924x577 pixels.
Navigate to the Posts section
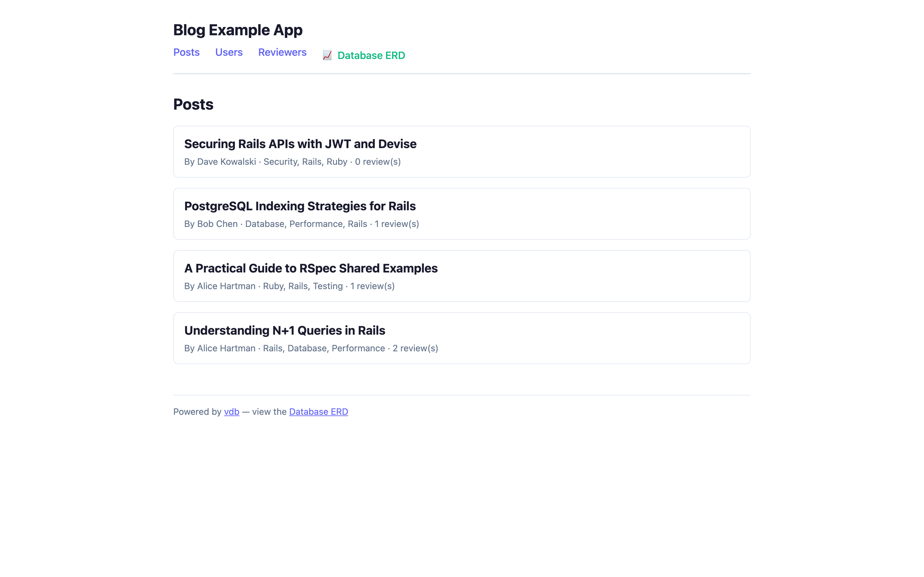click(186, 52)
